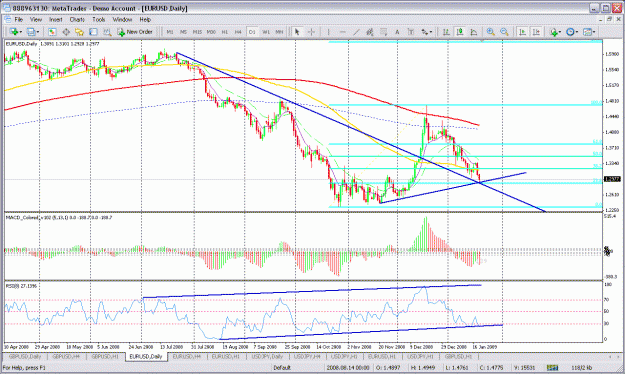Viewport: 625px width, 374px height.
Task: Click the New Order button
Action: click(x=135, y=32)
